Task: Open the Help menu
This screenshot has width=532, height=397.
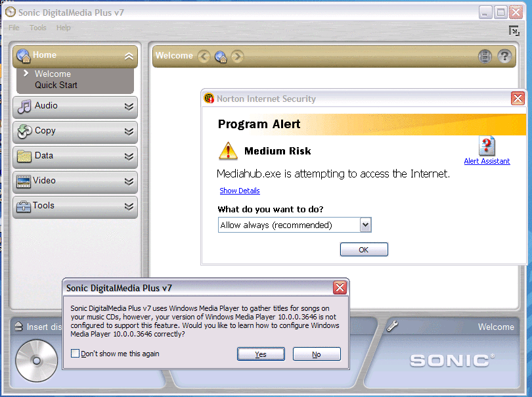Action: [64, 28]
